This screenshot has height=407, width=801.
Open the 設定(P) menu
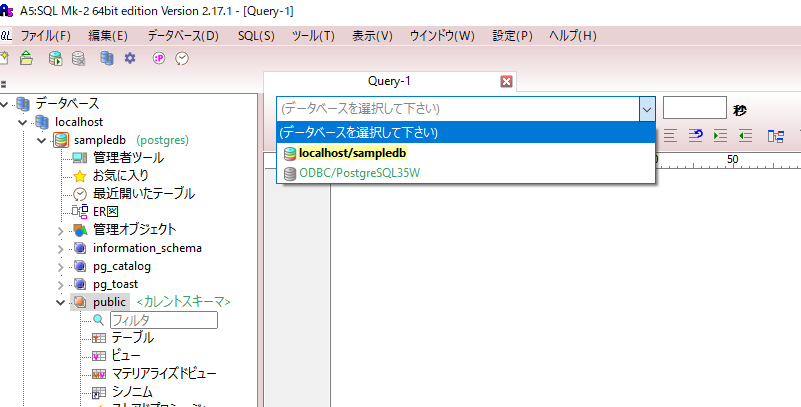pyautogui.click(x=512, y=36)
